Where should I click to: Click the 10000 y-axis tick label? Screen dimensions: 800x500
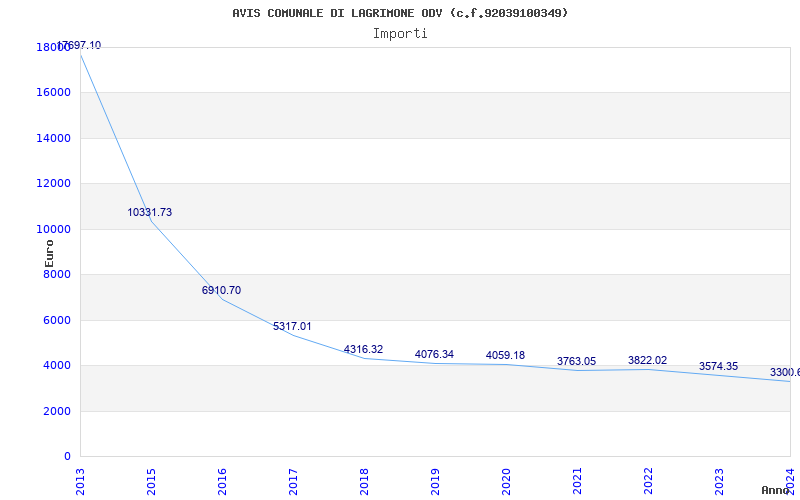click(53, 229)
